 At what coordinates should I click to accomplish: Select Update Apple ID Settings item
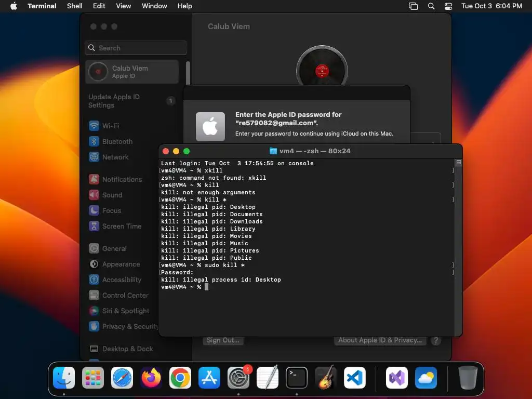[x=131, y=101]
